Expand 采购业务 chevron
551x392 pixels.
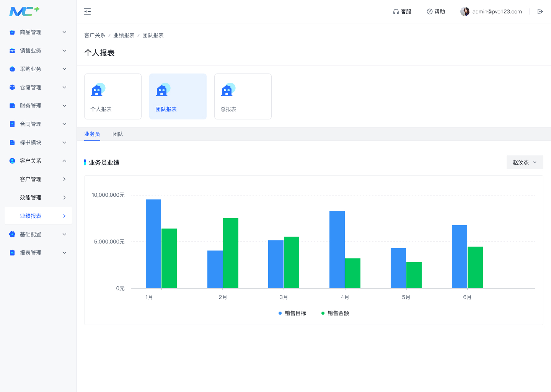(64, 69)
